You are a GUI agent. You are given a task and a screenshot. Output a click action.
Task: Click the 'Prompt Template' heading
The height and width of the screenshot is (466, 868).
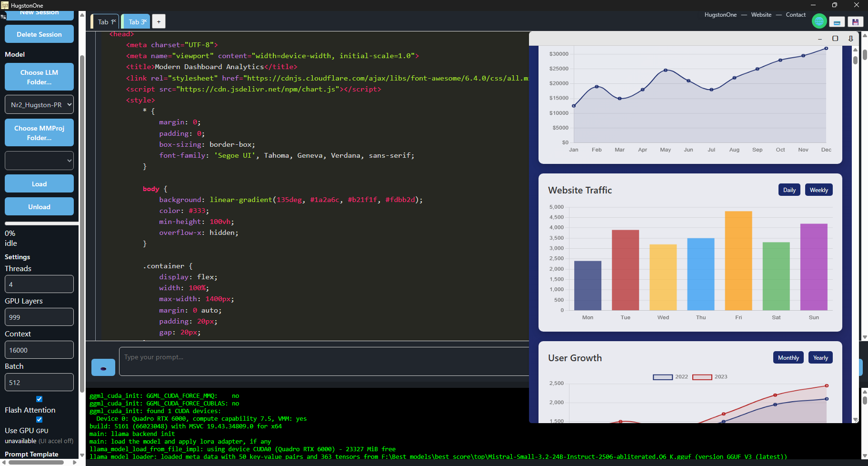31,454
